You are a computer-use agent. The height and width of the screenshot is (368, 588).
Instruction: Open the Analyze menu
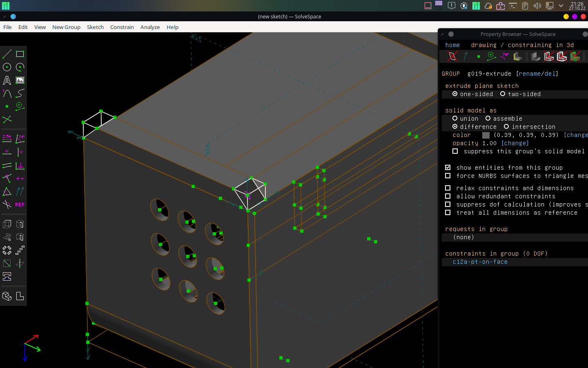(149, 27)
